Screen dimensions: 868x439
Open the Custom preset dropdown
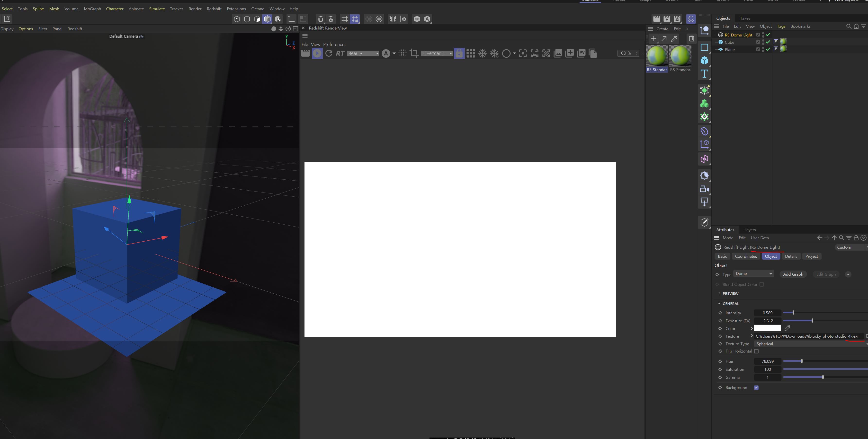click(851, 247)
